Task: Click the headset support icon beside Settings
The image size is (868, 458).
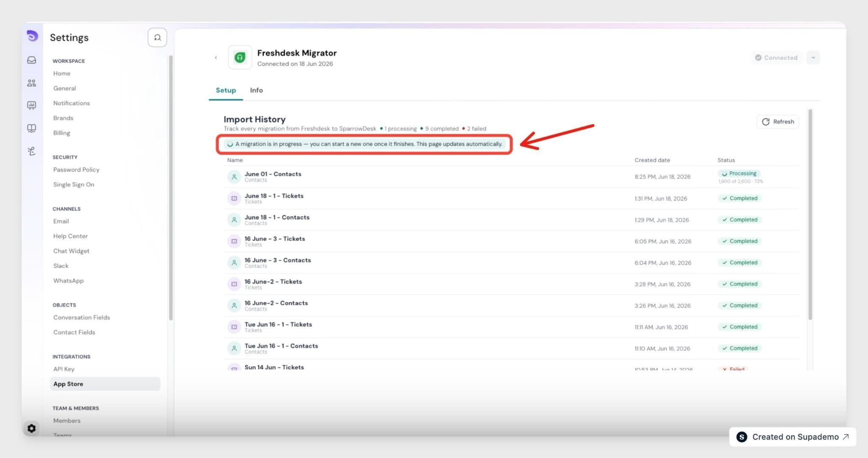Action: tap(157, 38)
